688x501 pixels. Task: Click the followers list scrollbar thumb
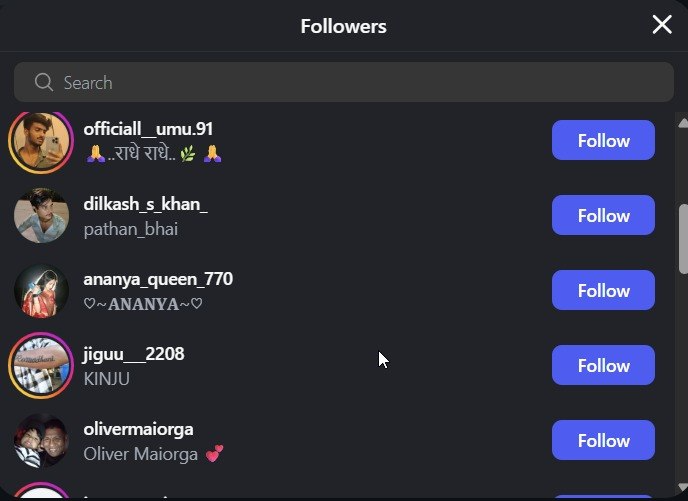tap(683, 239)
